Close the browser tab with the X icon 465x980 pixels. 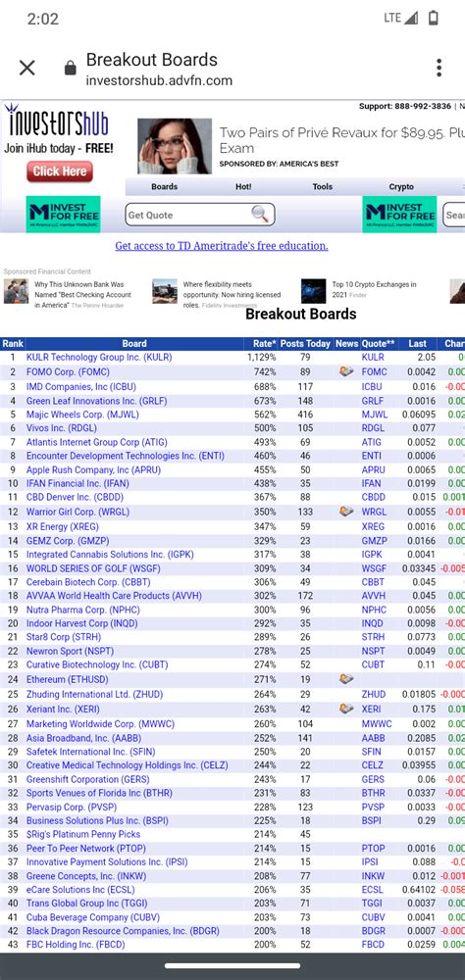click(x=26, y=68)
